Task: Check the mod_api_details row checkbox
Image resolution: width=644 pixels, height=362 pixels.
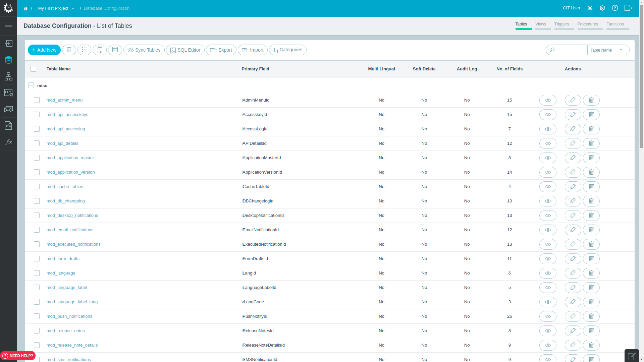Action: [x=37, y=143]
